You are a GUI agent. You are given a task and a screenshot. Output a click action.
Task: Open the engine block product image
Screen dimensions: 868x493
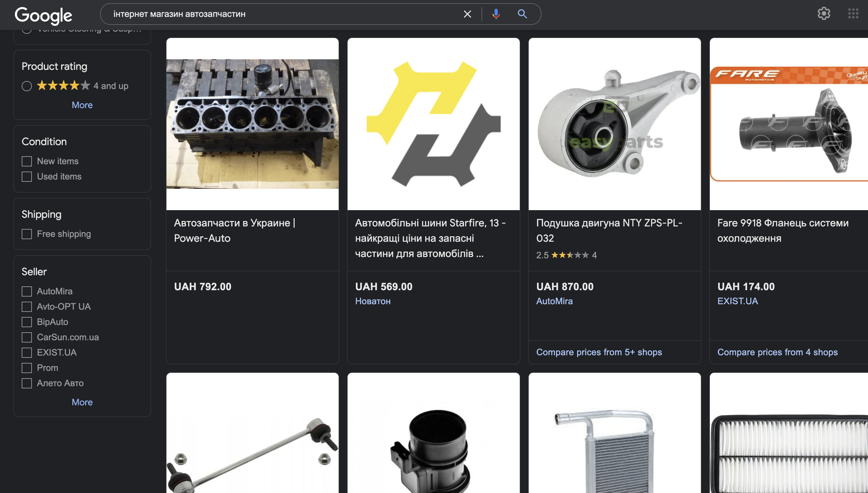pos(252,124)
